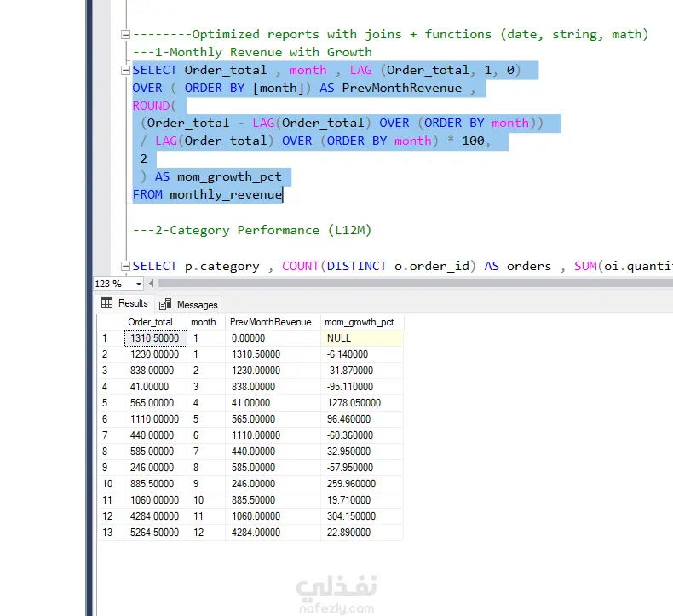Screen dimensions: 673x616
Task: Click the -95.110000 growth cell
Action: tap(362, 387)
